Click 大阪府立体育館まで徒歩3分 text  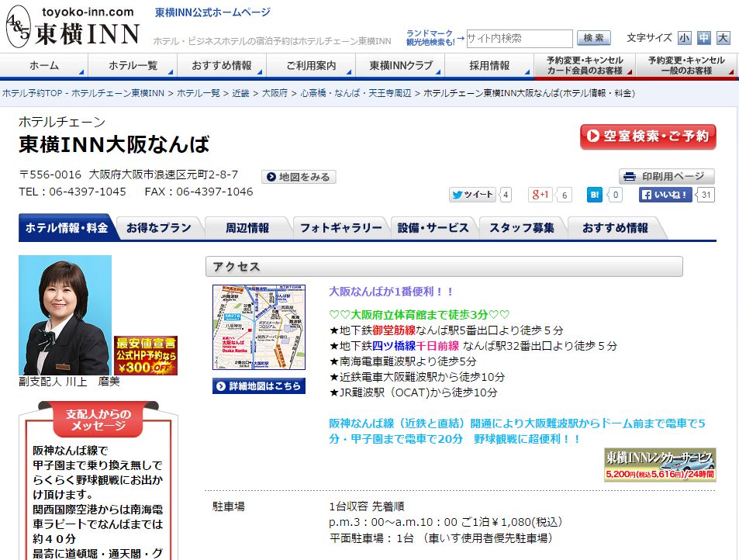[420, 314]
